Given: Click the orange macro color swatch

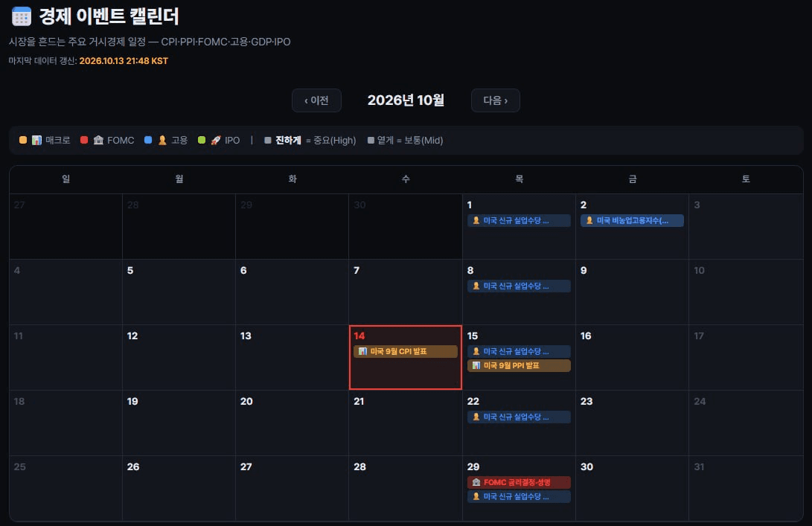Looking at the screenshot, I should (x=23, y=141).
